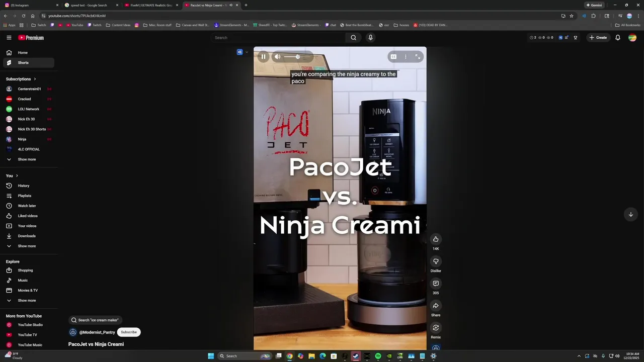Image resolution: width=644 pixels, height=362 pixels.
Task: Select Shorts in the sidebar
Action: (29, 63)
